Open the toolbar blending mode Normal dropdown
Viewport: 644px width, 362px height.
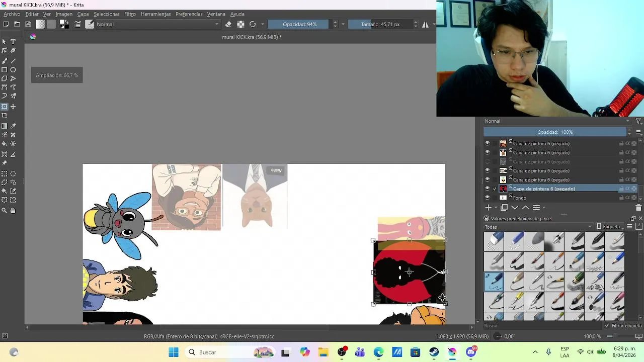pos(158,24)
